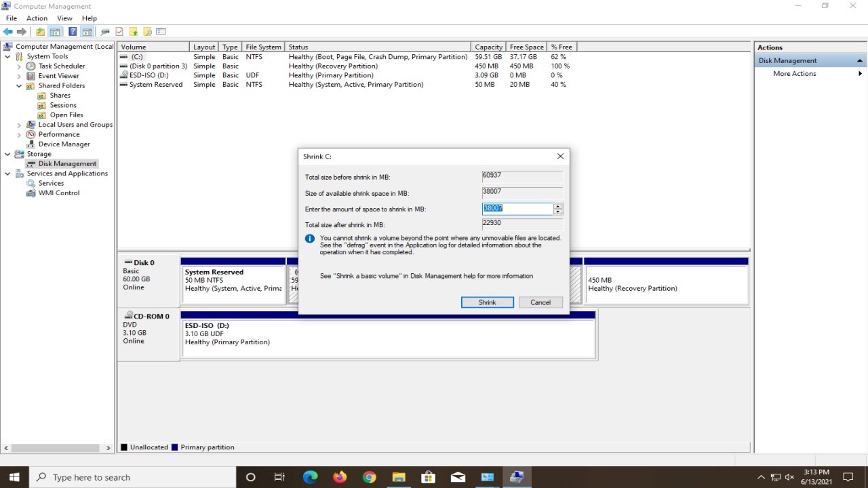This screenshot has width=868, height=488.
Task: Sort by the Free Space column header
Action: pos(526,47)
